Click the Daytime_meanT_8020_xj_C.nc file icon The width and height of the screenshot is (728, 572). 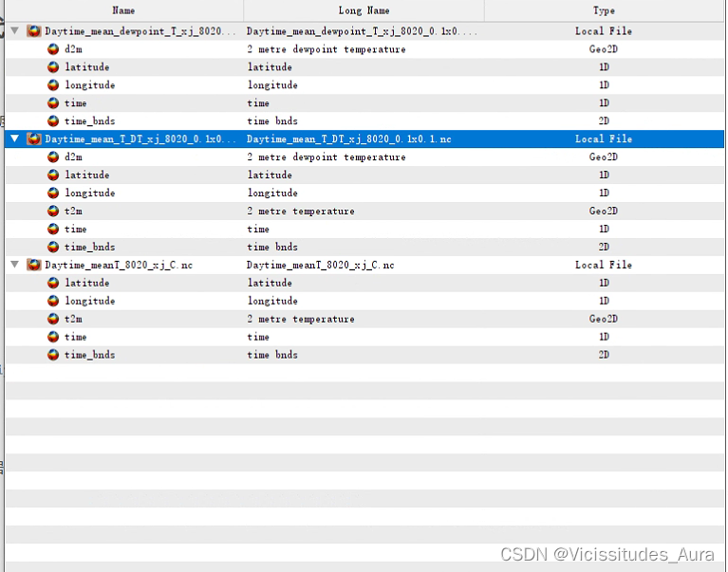pyautogui.click(x=33, y=265)
